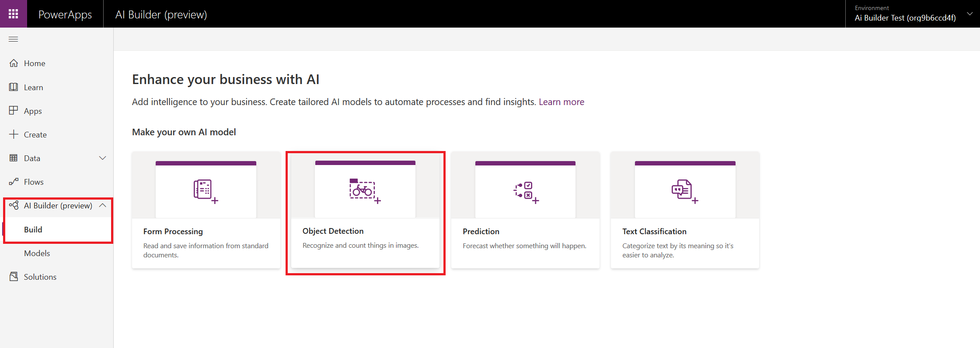
Task: Open the Prediction model card title
Action: (x=481, y=232)
